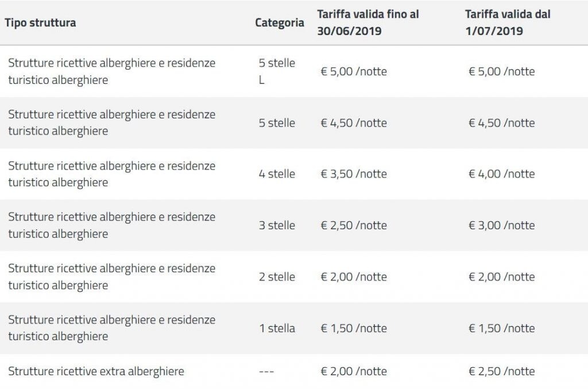The image size is (588, 389).
Task: Click the € 4,00 /notte rate
Action: click(501, 174)
